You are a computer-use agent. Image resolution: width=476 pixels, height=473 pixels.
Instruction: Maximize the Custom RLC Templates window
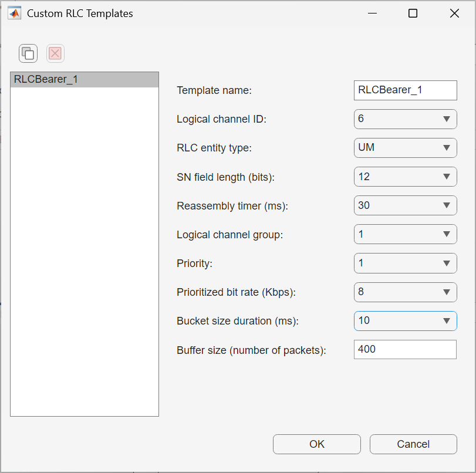pyautogui.click(x=413, y=13)
